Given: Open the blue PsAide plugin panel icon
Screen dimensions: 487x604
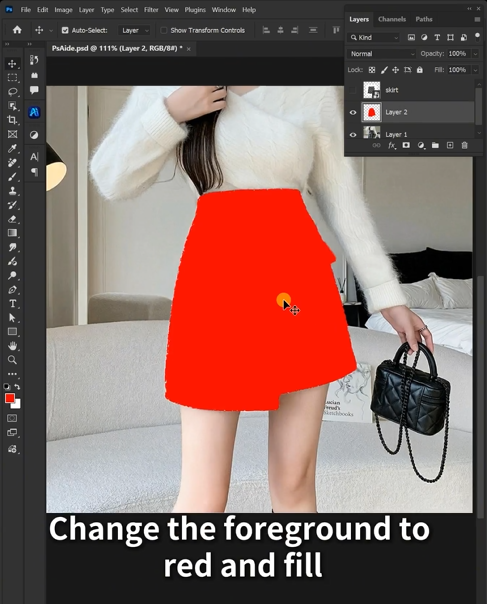Looking at the screenshot, I should [34, 112].
